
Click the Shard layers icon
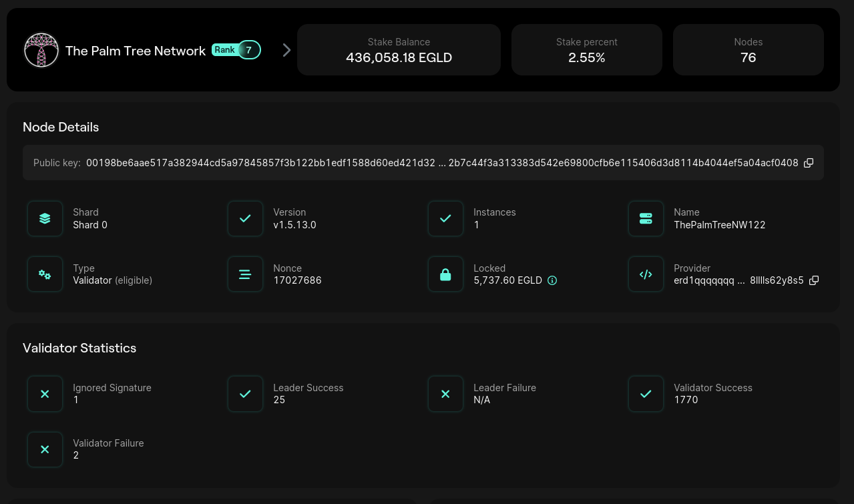point(45,218)
